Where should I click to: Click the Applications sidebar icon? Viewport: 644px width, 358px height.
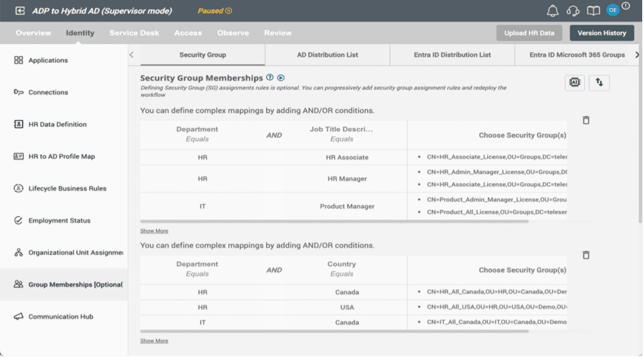18,60
